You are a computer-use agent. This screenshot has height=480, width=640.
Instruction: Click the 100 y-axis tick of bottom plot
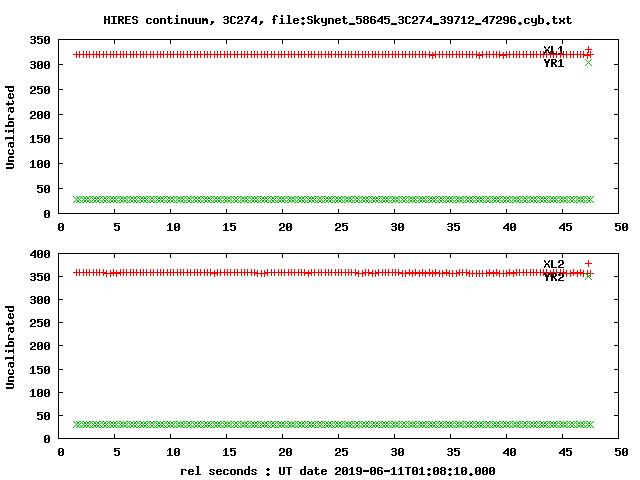point(40,393)
